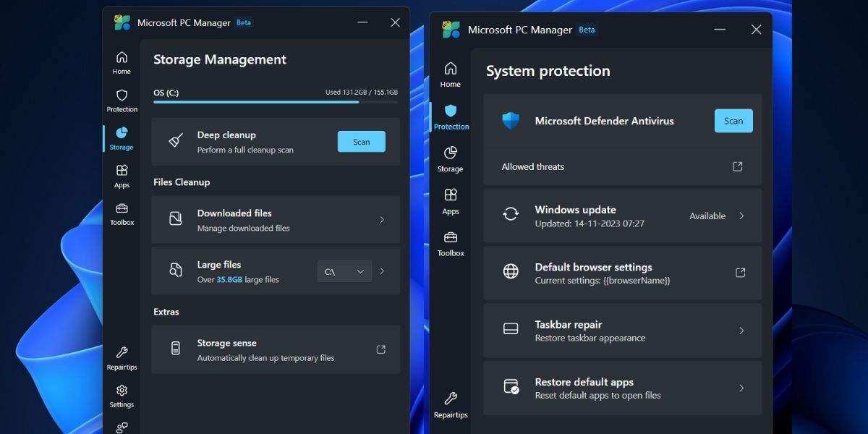Viewport: 868px width, 434px height.
Task: Open Allowed threats list
Action: (737, 166)
